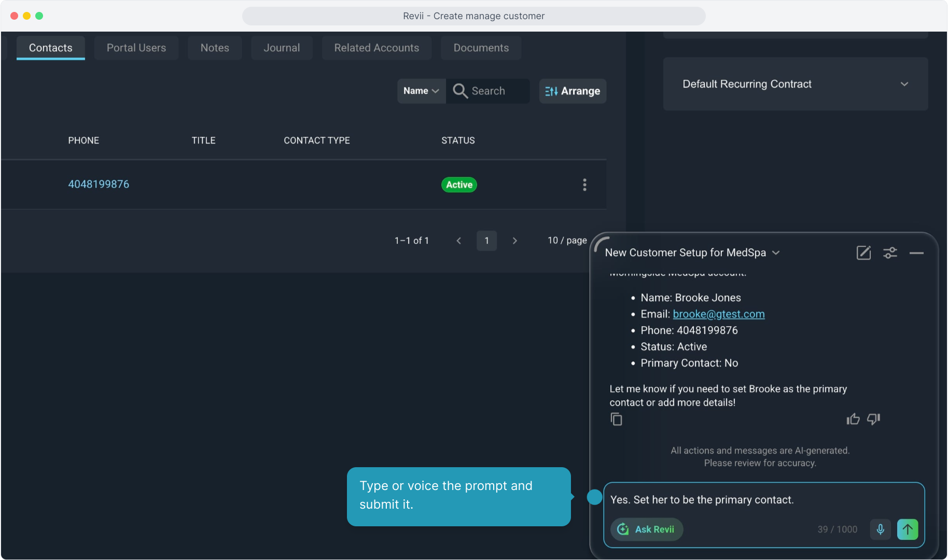Copy the AI response with the copy icon
Screen dimensions: 948x560
(x=616, y=419)
